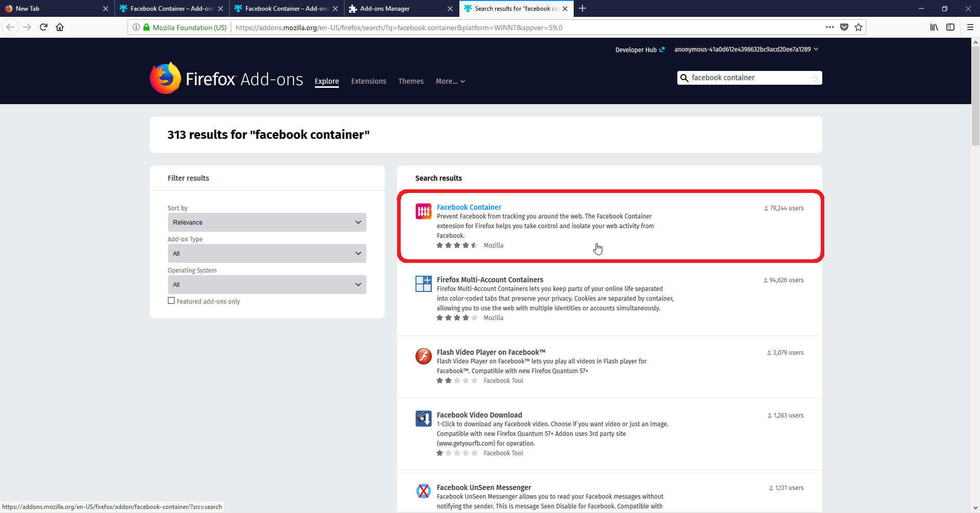The image size is (980, 513).
Task: Save page to Pocket icon
Action: tap(844, 27)
